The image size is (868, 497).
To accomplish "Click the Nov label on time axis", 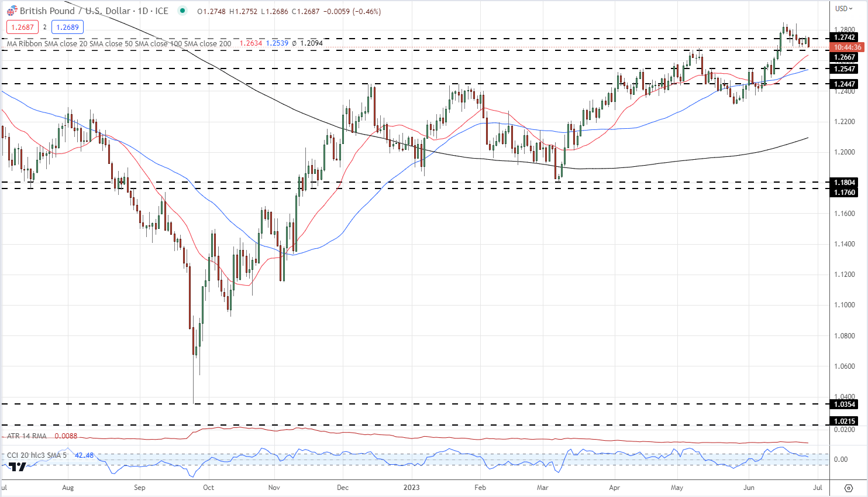I will 274,487.
